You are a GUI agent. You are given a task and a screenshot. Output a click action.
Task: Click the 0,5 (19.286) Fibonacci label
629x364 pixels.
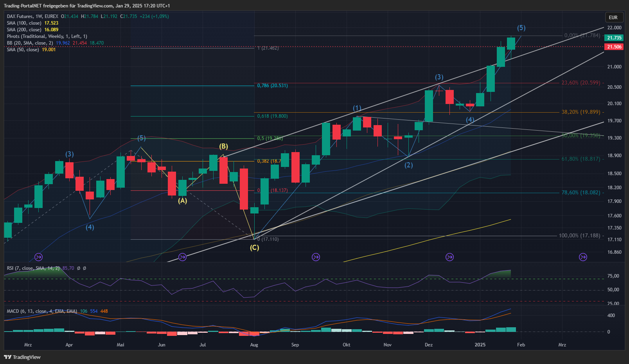(270, 138)
